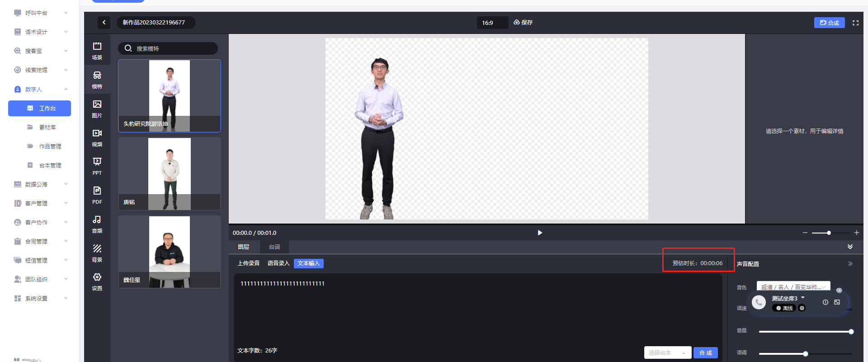
Task: Open the 背景 background panel
Action: click(x=97, y=253)
